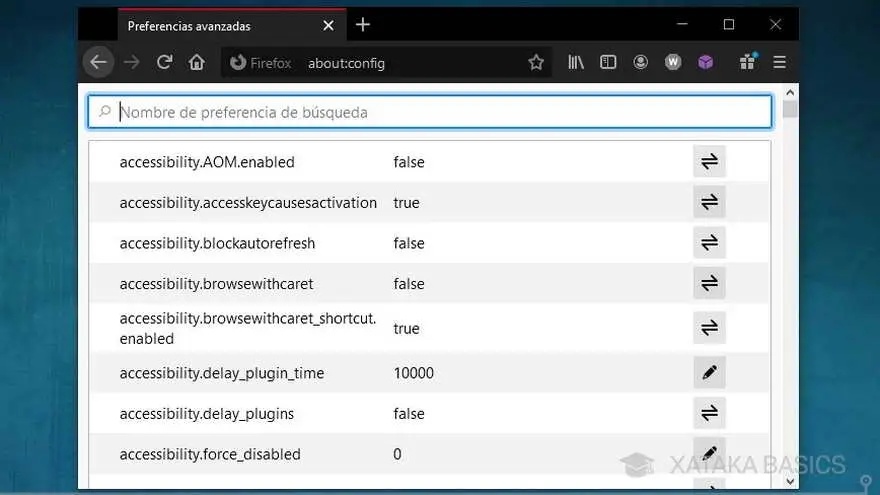Toggle accessibility.browsewithcaret_shortcut.enabled value
Viewport: 880px width, 495px height.
point(709,328)
